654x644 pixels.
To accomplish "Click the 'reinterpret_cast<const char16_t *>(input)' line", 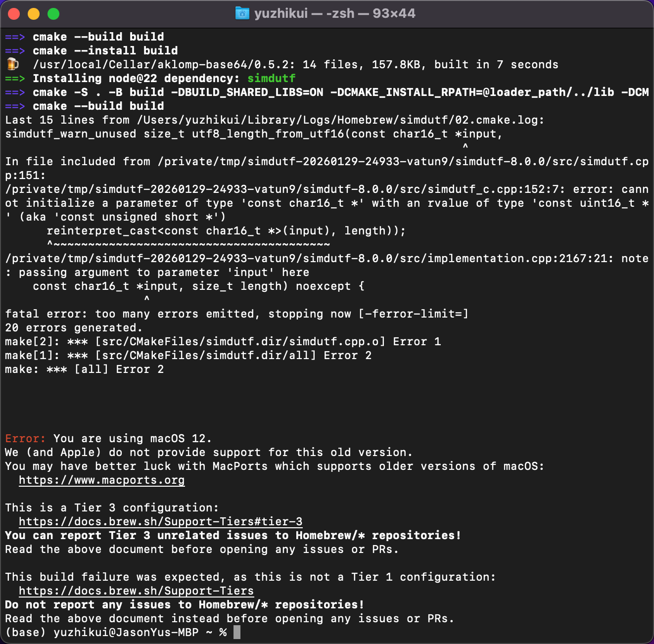I will click(227, 231).
